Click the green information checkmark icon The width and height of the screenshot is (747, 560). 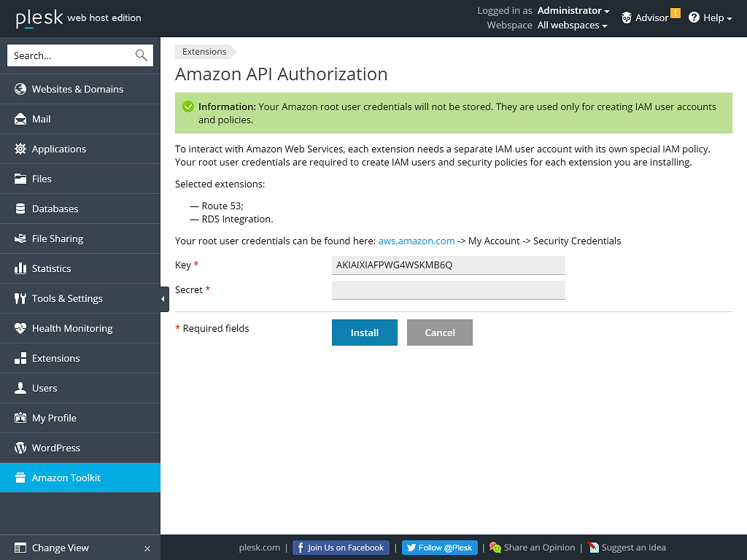click(x=188, y=106)
